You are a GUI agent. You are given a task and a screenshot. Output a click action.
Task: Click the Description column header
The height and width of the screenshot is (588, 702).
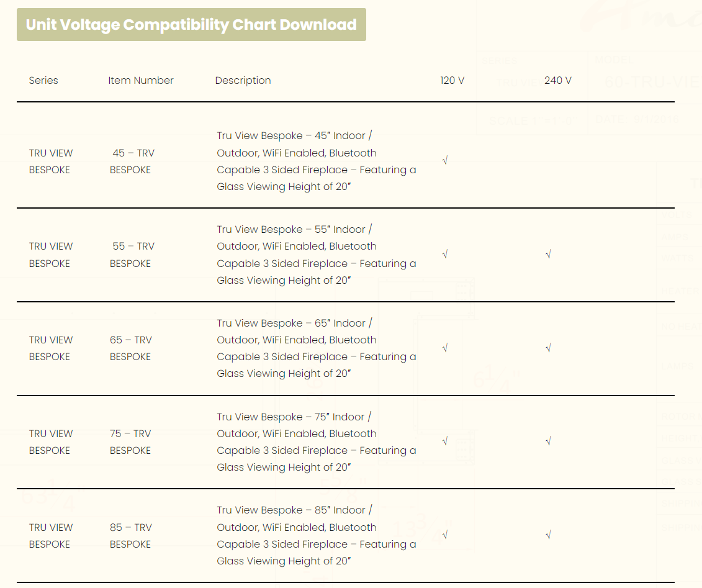click(x=243, y=81)
